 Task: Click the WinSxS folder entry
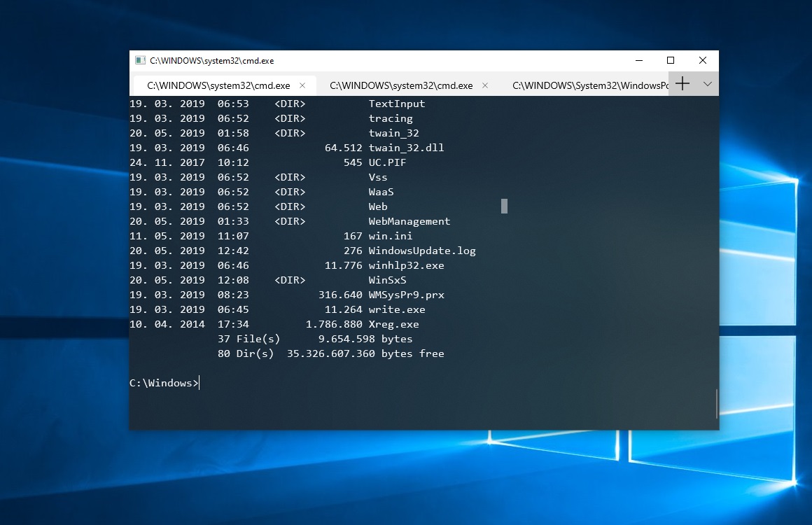(390, 280)
